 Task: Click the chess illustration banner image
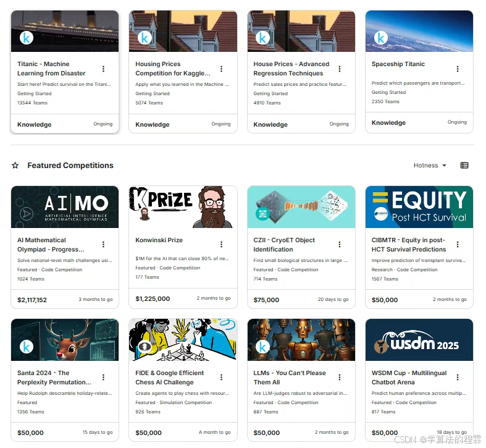pyautogui.click(x=183, y=340)
